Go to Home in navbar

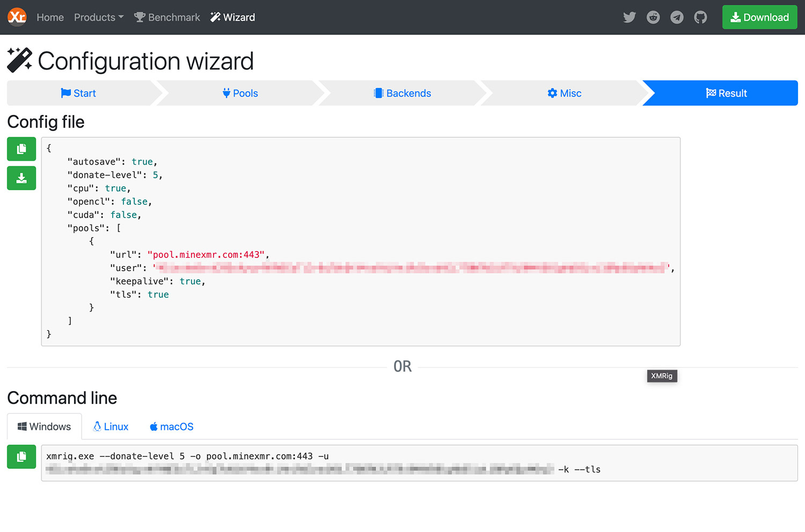tap(50, 17)
